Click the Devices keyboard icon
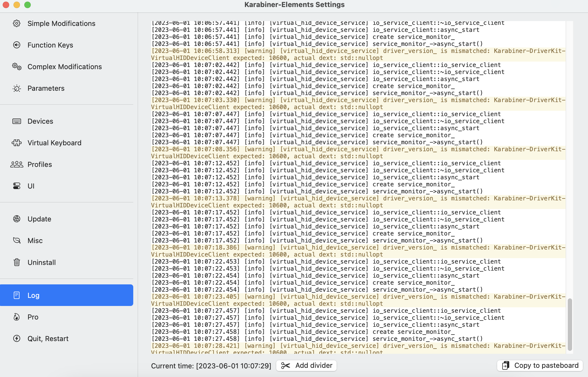This screenshot has height=377, width=588. click(16, 121)
